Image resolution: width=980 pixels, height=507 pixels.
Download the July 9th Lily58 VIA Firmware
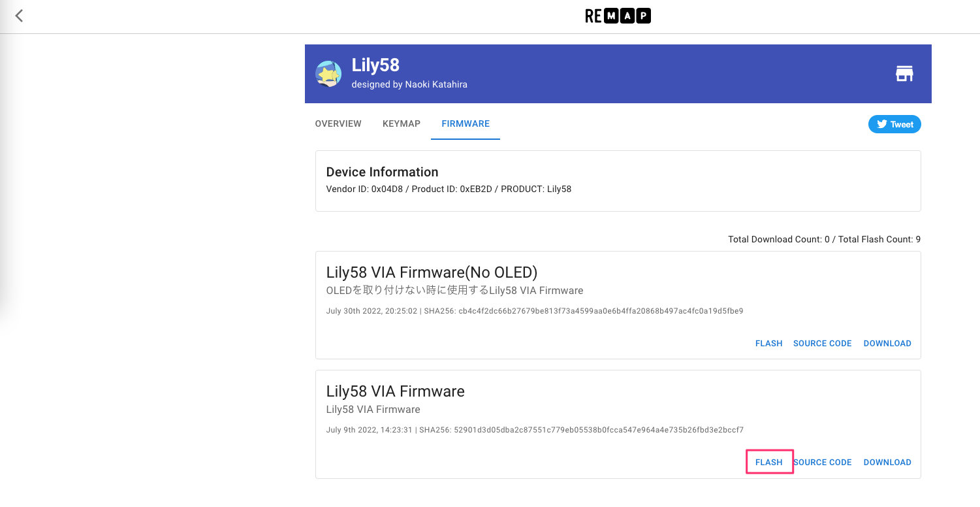pos(887,463)
